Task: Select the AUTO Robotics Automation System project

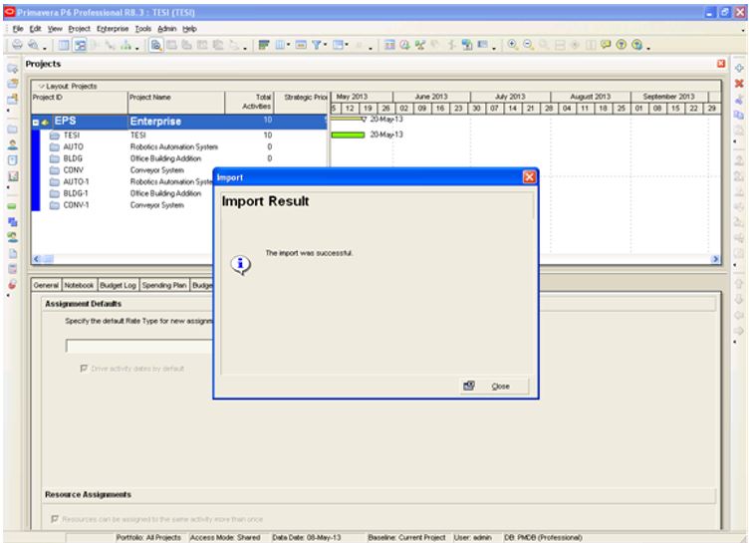Action: pyautogui.click(x=73, y=145)
